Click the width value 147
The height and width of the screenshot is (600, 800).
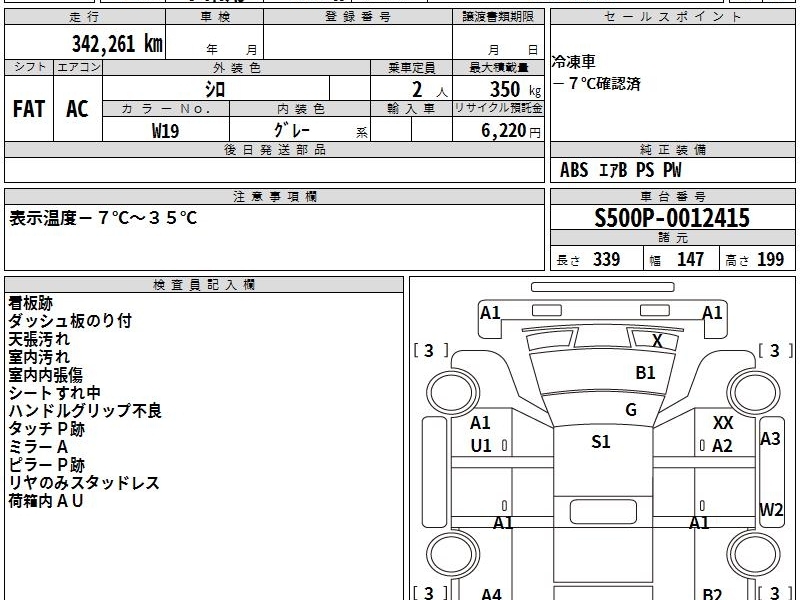point(690,259)
